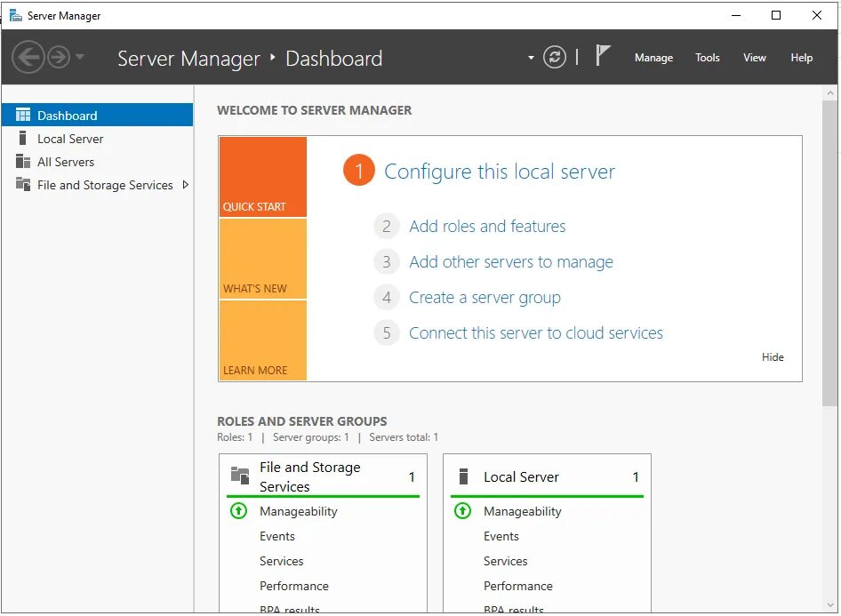841x616 pixels.
Task: Select the WHAT'S NEW tile
Action: (262, 259)
